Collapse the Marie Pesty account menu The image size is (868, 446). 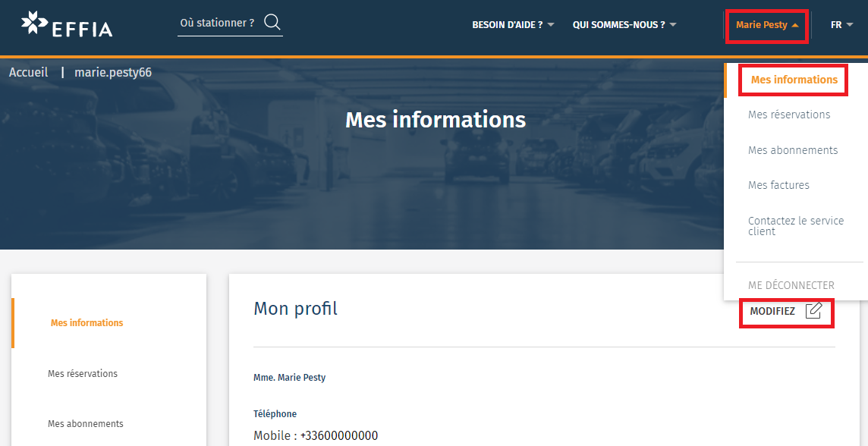[767, 25]
